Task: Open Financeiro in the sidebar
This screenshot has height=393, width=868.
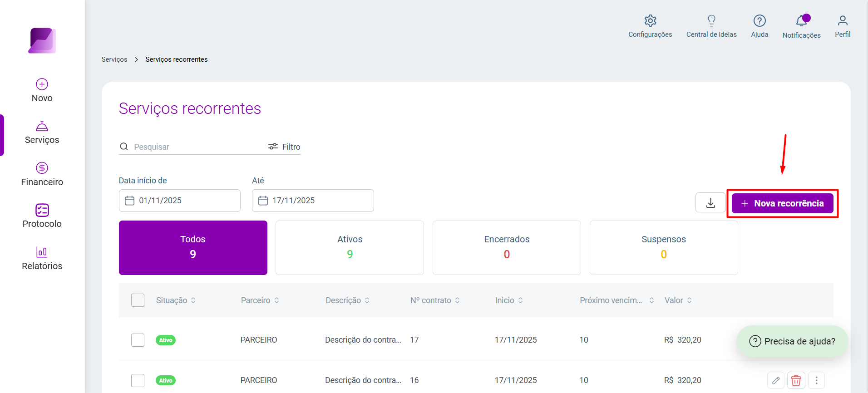Action: [42, 174]
